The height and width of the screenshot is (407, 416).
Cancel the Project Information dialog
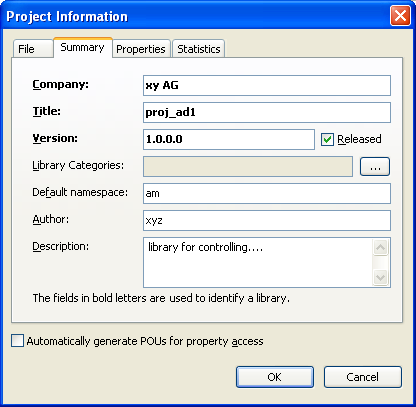(363, 377)
